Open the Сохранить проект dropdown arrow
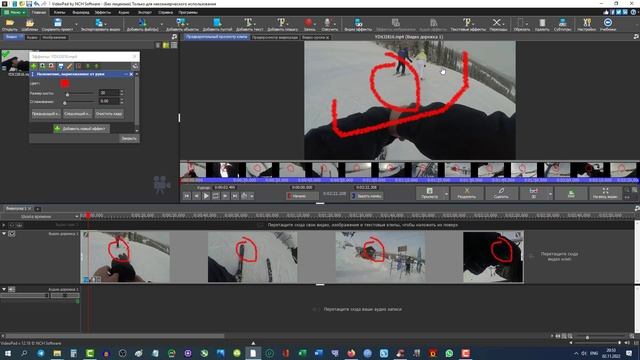Screen dimensions: 640x360 [x=76, y=24]
